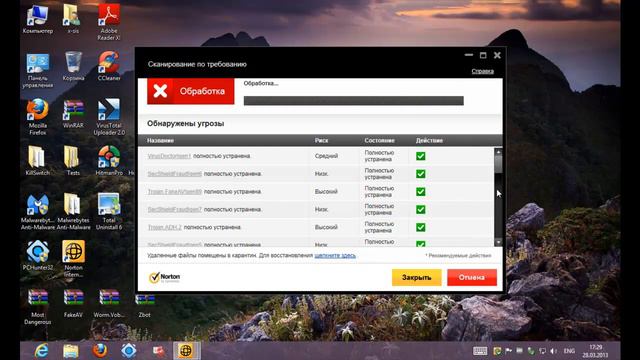Open the volume speaker tray icon

(x=553, y=351)
